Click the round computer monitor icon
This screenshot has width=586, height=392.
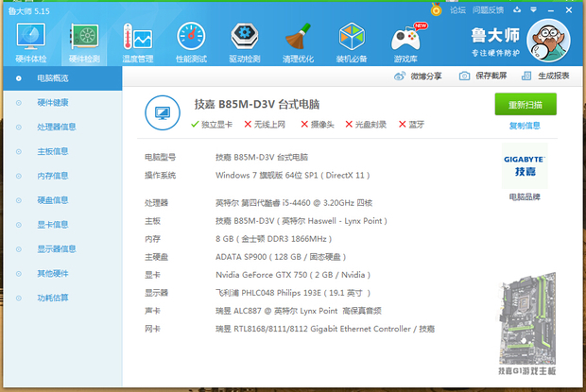(x=163, y=112)
